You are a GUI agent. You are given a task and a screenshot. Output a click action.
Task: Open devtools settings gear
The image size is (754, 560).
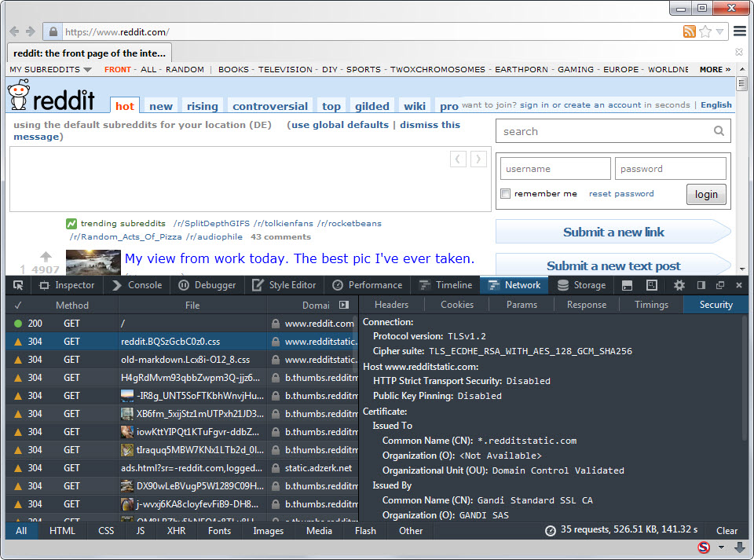[x=679, y=285]
